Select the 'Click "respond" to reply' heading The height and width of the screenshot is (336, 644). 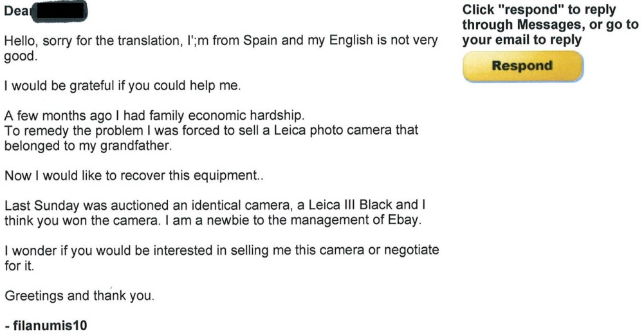click(x=539, y=10)
